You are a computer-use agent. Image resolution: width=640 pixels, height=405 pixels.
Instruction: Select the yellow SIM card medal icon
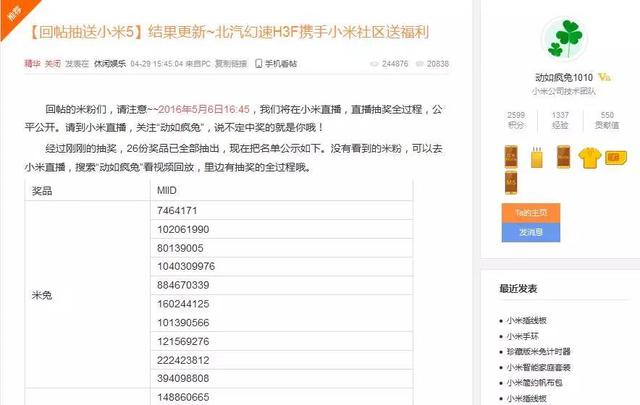coord(616,158)
